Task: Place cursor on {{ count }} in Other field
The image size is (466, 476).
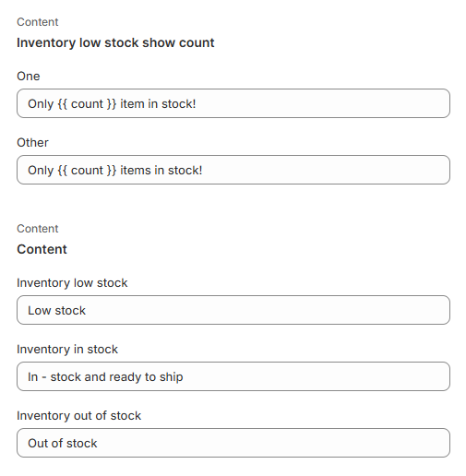Action: [87, 171]
